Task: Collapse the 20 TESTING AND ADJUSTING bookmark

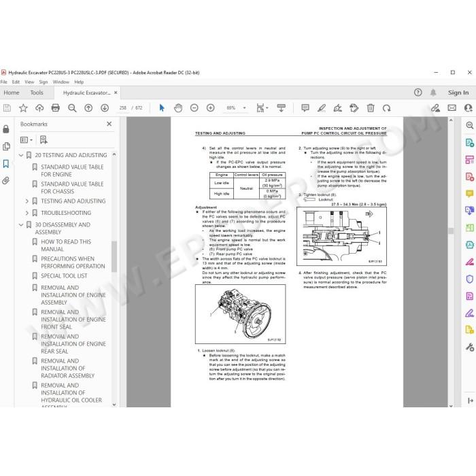Action: click(21, 155)
